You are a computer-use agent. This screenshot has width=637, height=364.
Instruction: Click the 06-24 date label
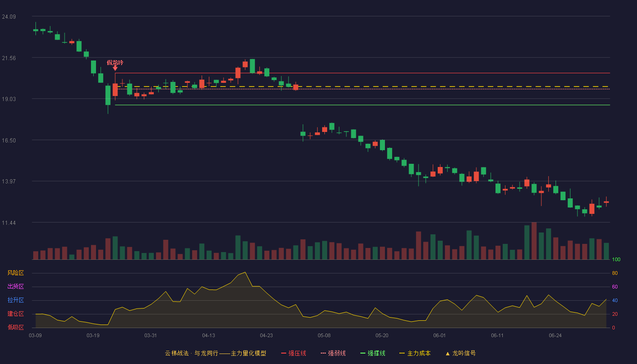pos(555,335)
